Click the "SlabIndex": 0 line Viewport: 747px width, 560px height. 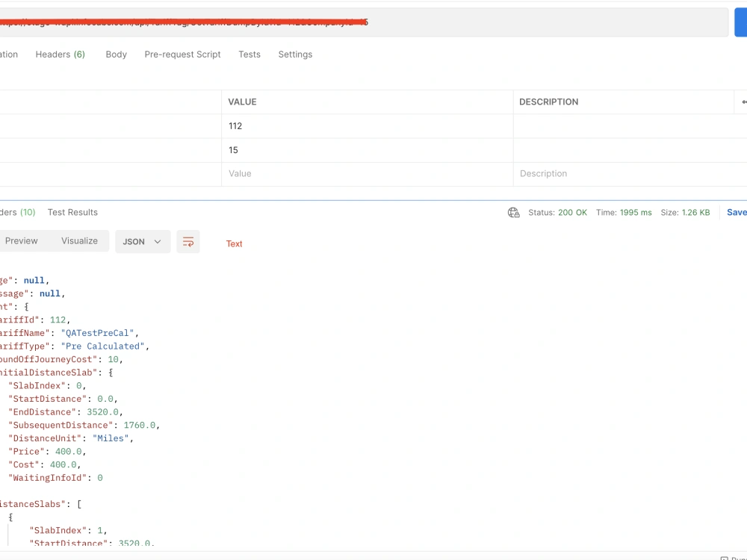47,386
